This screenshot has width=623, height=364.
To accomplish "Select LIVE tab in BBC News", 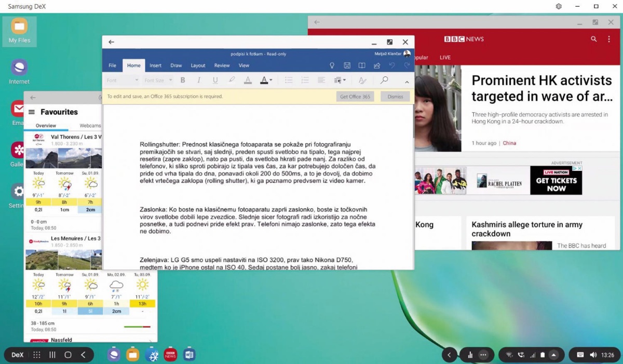I will click(x=445, y=58).
